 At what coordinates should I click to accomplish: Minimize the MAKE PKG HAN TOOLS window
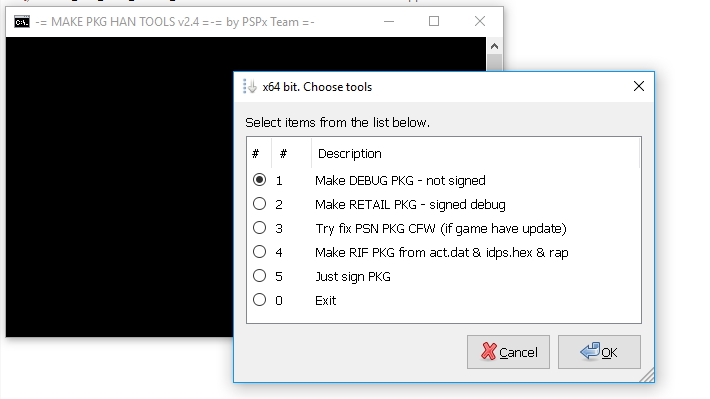coord(389,21)
